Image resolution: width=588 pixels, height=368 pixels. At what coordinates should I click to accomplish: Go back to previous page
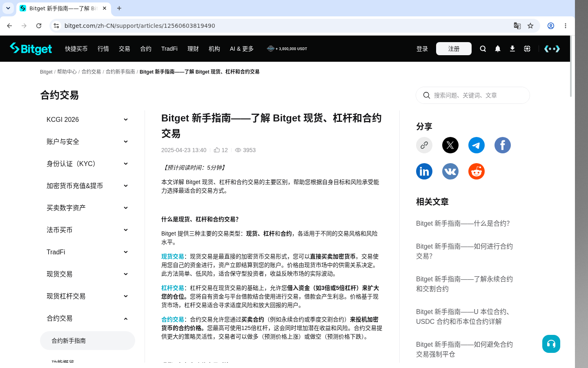click(x=9, y=26)
